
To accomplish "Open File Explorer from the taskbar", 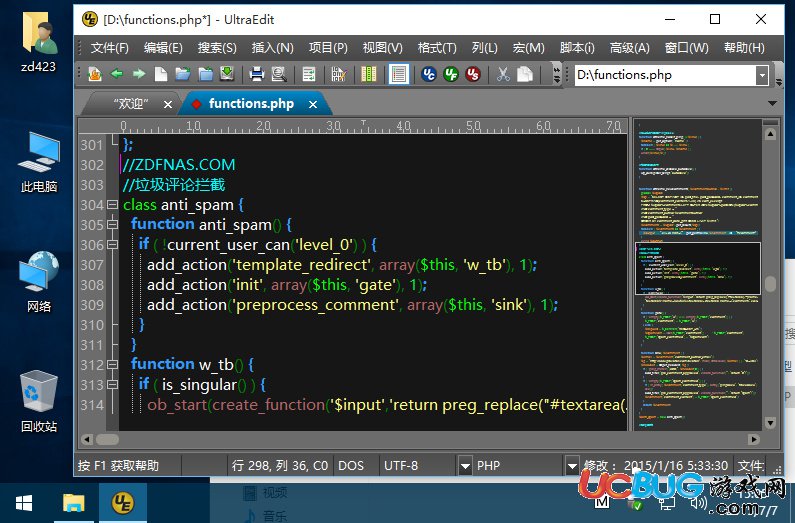I will tap(74, 503).
